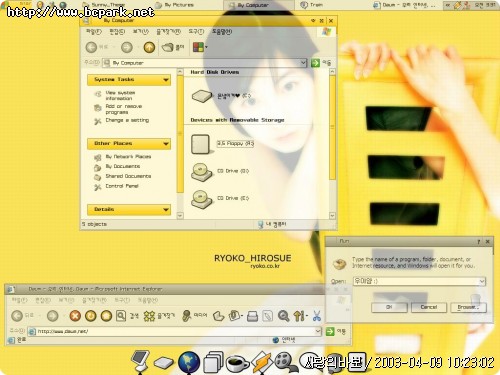Open the Run dialog Open dropdown
Image resolution: width=500 pixels, height=375 pixels.
(482, 281)
